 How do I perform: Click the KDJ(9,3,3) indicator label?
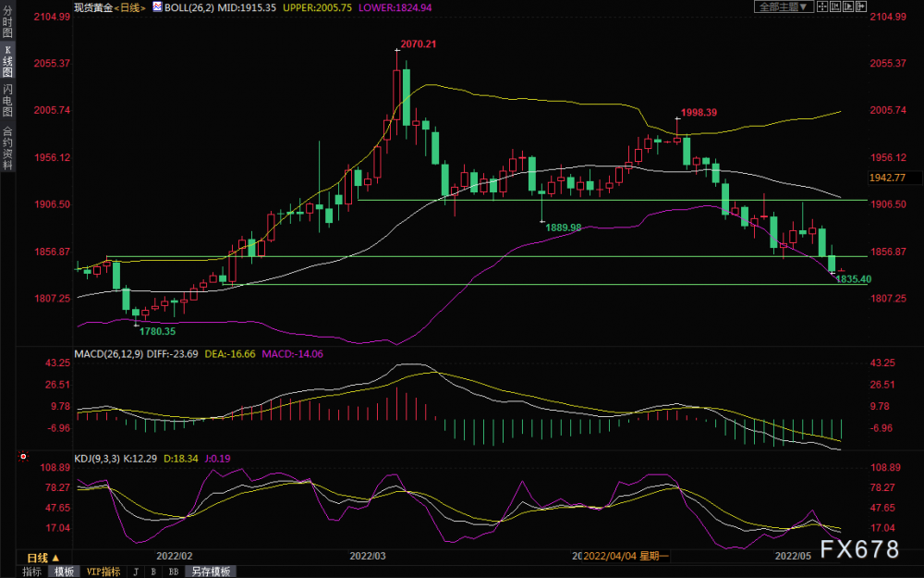pyautogui.click(x=97, y=459)
